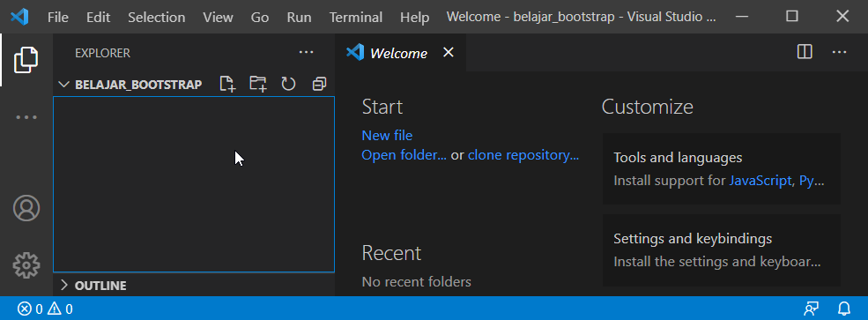Click the New File icon in Explorer

(227, 84)
